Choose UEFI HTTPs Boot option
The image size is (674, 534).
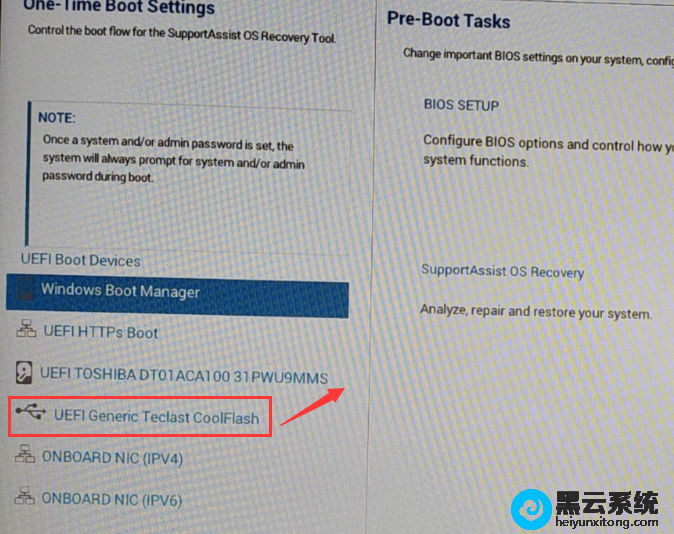pos(101,332)
